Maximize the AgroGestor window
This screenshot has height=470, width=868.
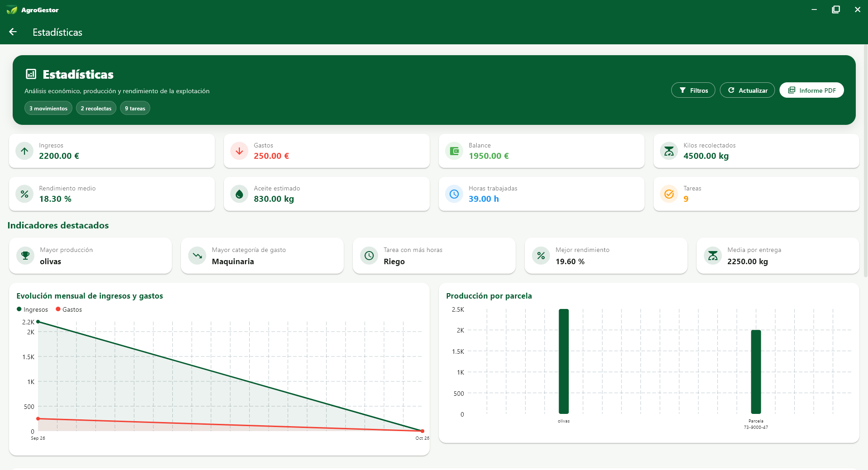[x=836, y=9]
